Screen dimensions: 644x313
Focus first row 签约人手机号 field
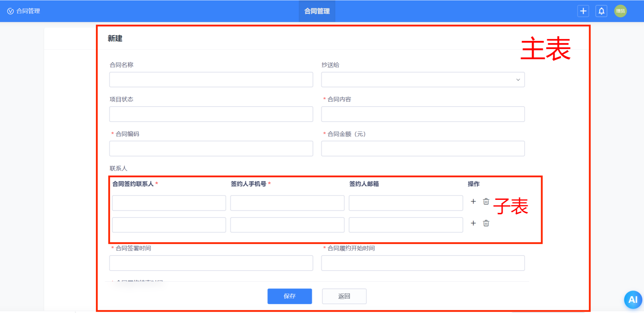click(287, 203)
